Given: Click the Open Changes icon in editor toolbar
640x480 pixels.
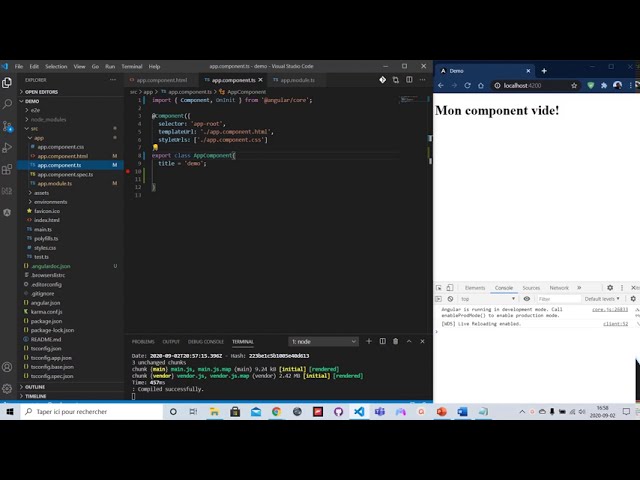Looking at the screenshot, I should [396, 80].
